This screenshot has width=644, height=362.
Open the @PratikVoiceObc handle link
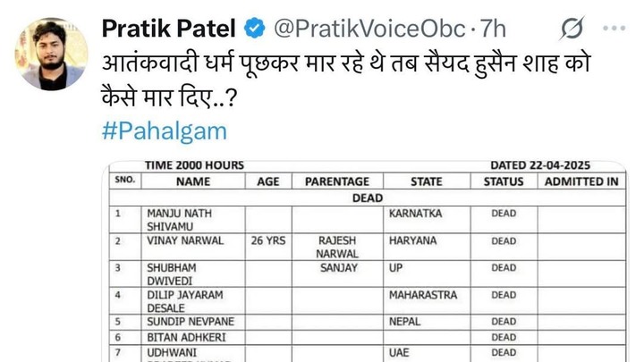pos(369,29)
